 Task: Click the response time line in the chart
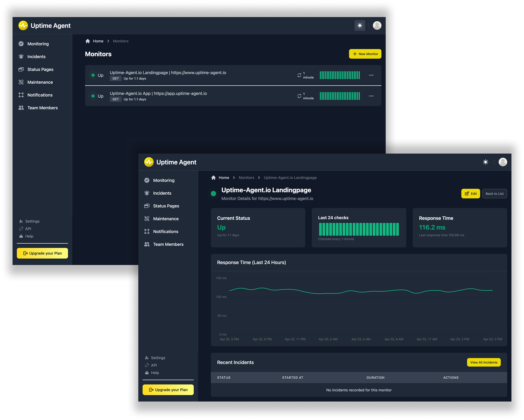coord(361,291)
